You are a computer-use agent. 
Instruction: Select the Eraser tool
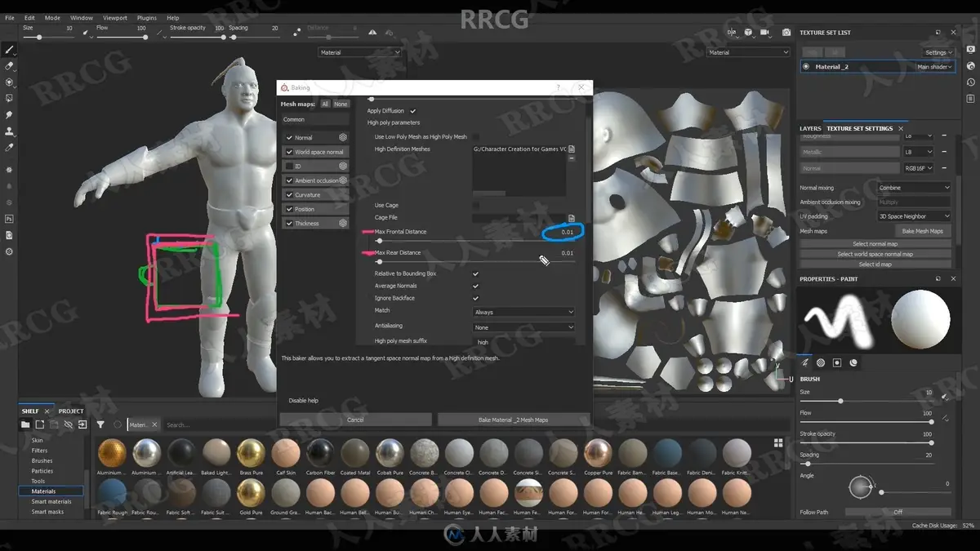(x=9, y=65)
